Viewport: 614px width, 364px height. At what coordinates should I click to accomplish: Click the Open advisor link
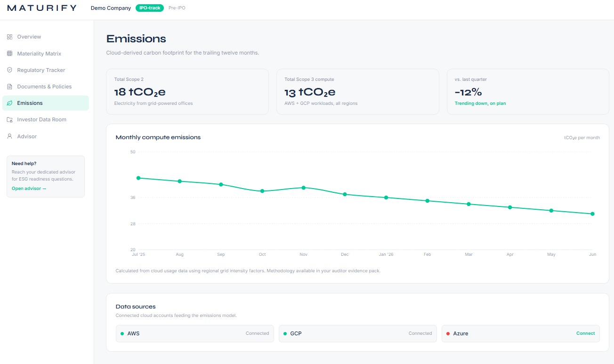click(x=29, y=189)
